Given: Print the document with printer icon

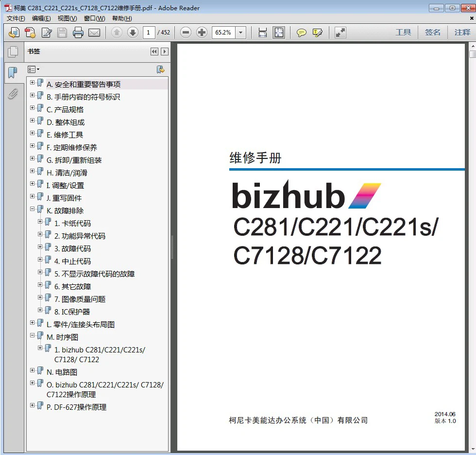Looking at the screenshot, I should pyautogui.click(x=78, y=32).
